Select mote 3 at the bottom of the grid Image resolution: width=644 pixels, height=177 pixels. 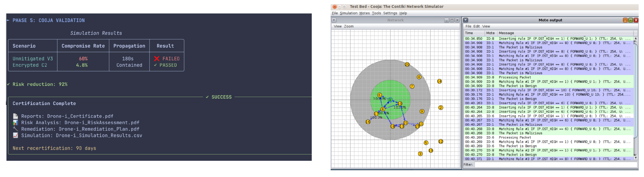pos(420,154)
